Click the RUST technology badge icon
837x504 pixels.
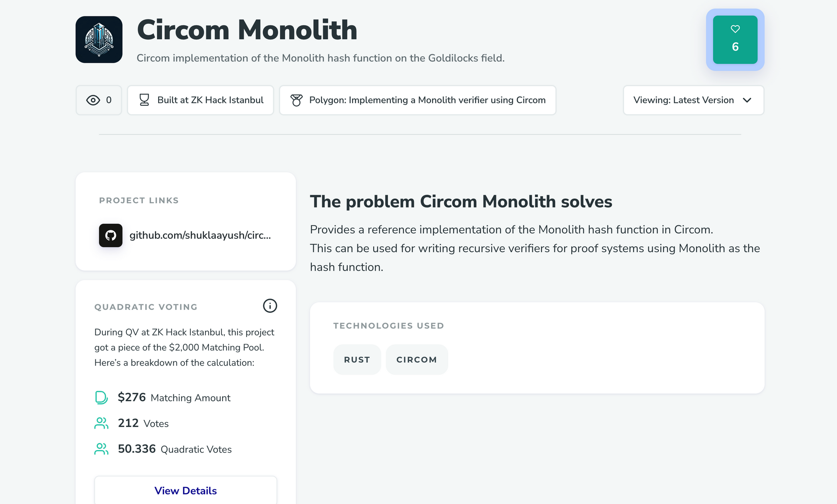pyautogui.click(x=356, y=359)
